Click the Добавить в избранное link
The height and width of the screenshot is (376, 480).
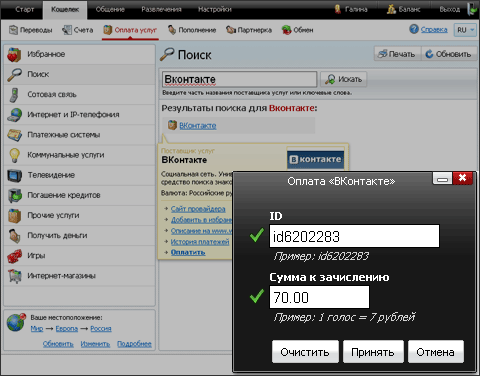[x=201, y=220]
